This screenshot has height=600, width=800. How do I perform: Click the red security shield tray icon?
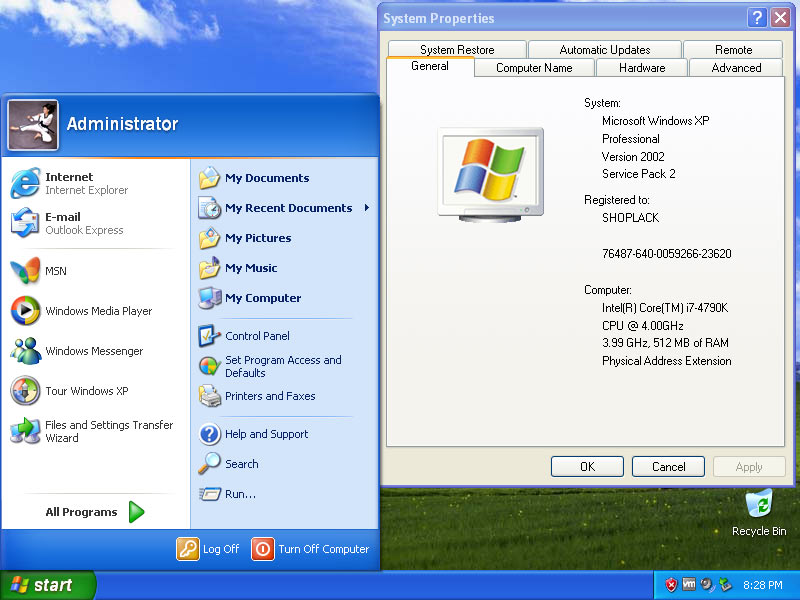click(x=671, y=585)
